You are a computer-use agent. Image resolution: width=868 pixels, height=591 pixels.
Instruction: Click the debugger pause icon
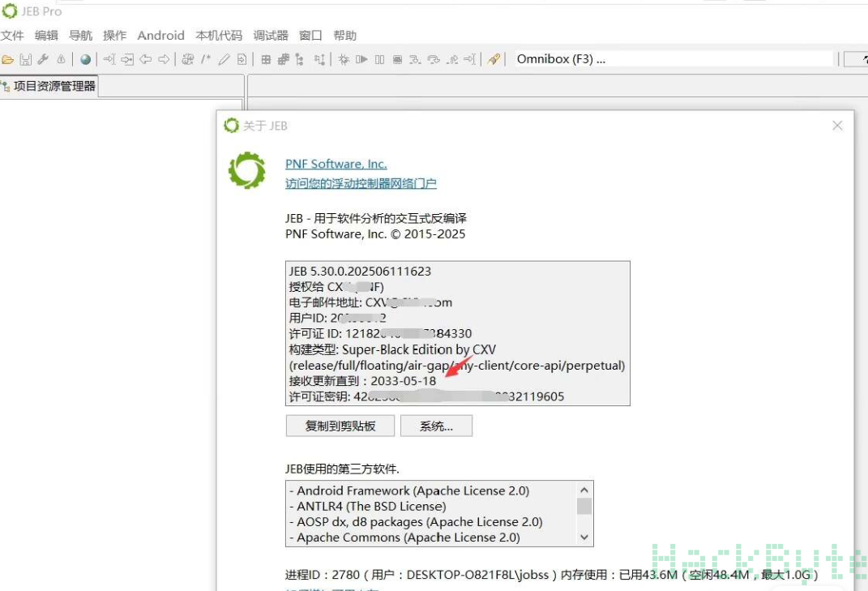pyautogui.click(x=380, y=59)
